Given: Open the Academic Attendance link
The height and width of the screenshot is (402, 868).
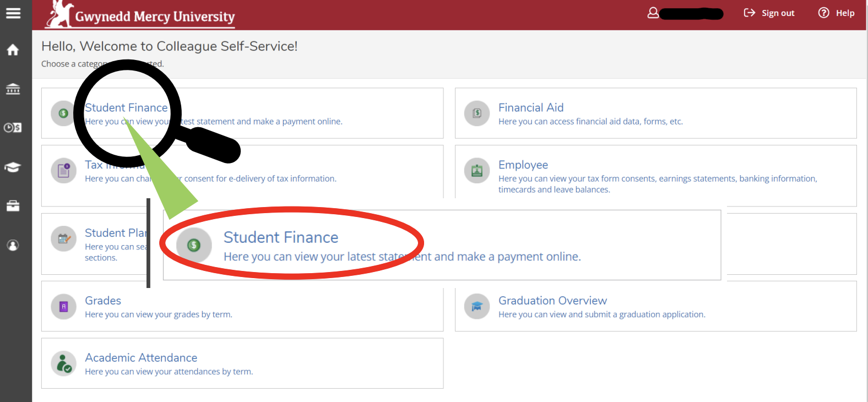Looking at the screenshot, I should click(x=141, y=358).
